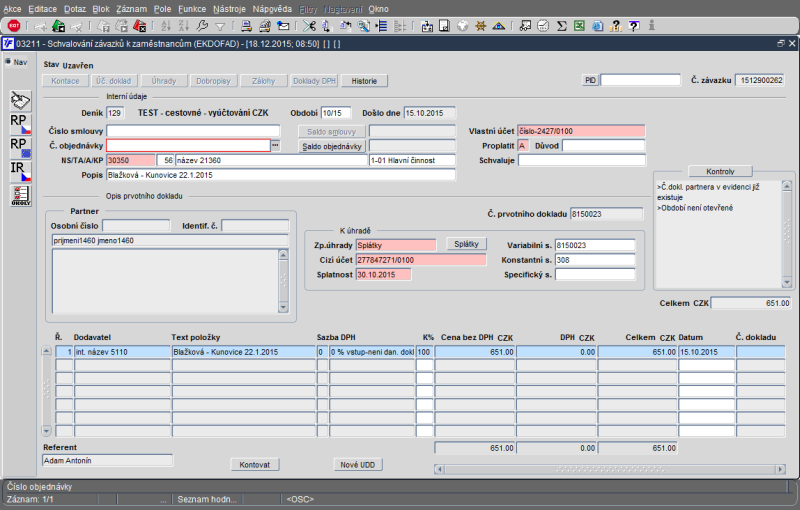Click the IR sidebar icon with Czech flag
This screenshot has width=800, height=510.
(19, 171)
